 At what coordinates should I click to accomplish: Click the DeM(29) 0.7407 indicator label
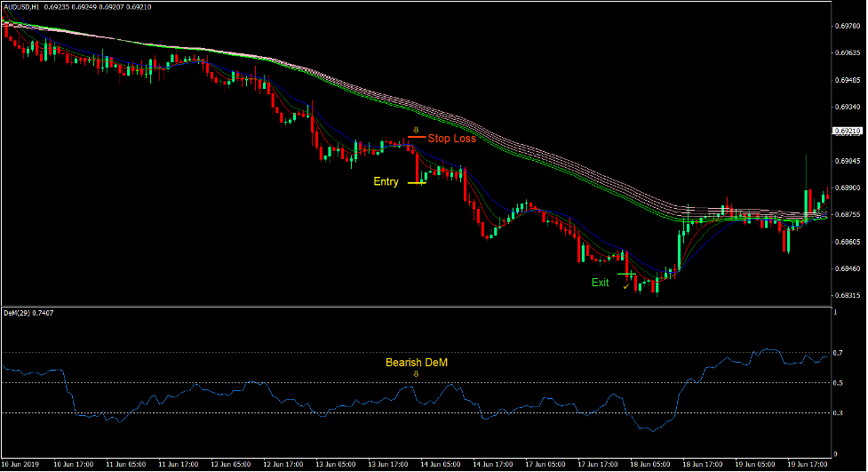[28, 313]
